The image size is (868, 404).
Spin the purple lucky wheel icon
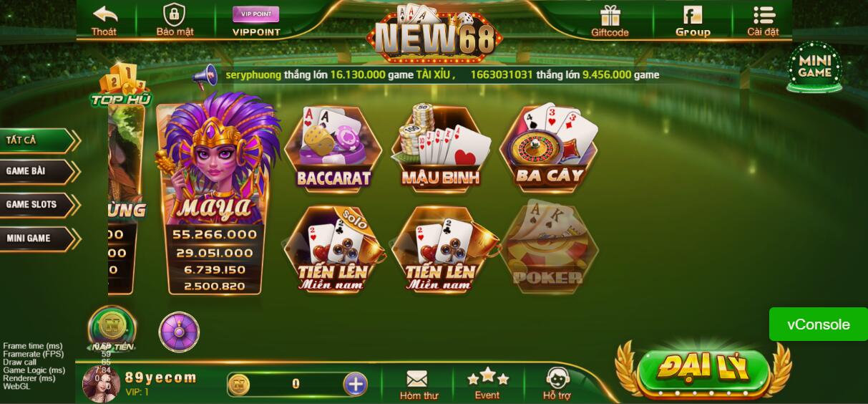[x=179, y=332]
